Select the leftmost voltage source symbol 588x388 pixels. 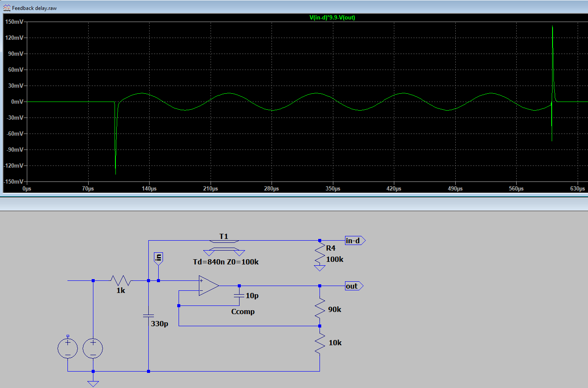67,348
